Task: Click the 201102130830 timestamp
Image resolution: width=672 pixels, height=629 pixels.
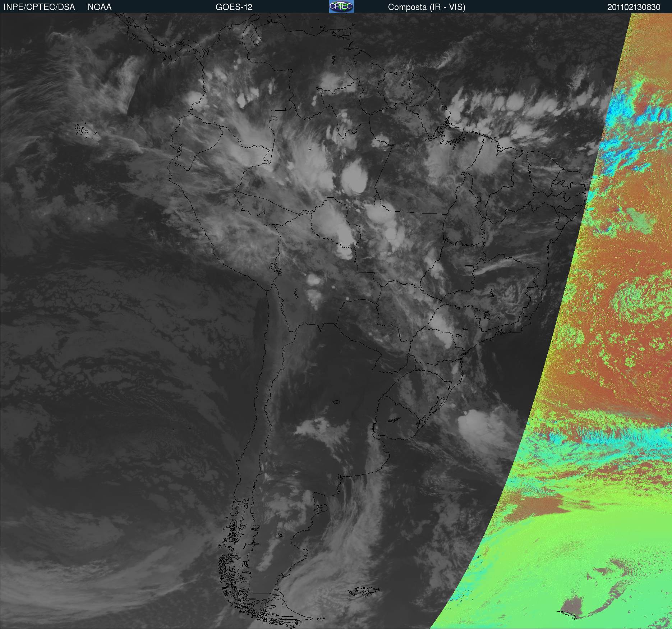Action: (634, 7)
